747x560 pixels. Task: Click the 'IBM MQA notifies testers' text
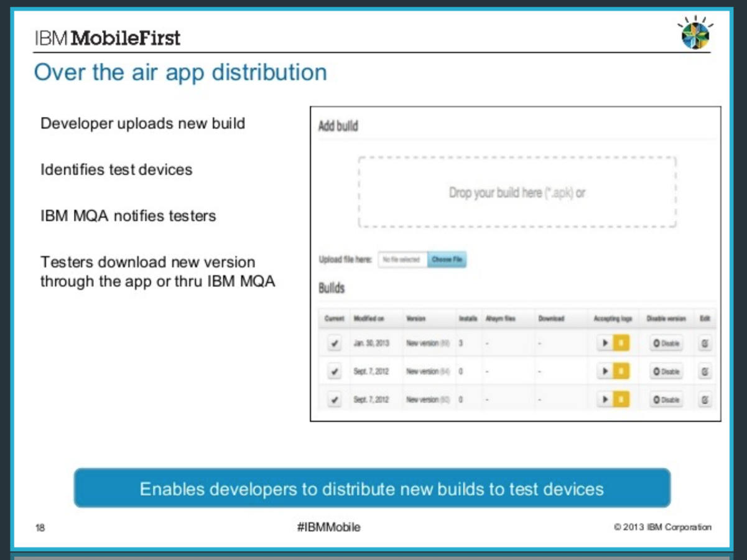pyautogui.click(x=128, y=216)
